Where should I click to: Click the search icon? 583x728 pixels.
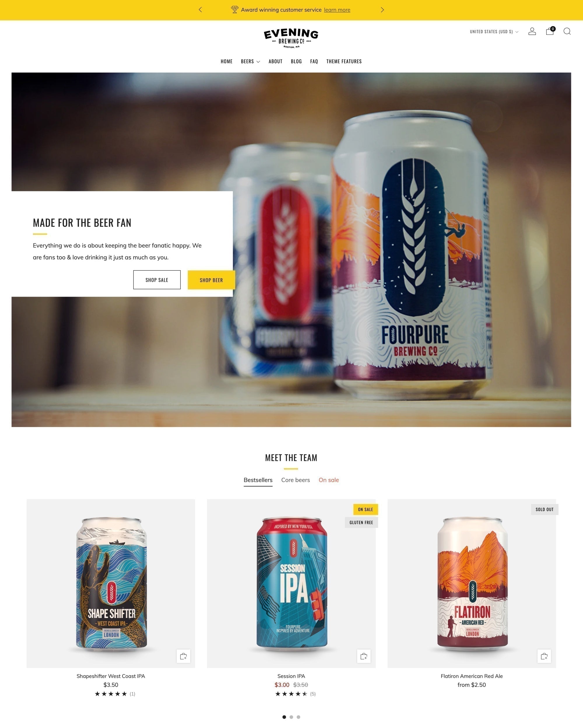[x=567, y=32]
